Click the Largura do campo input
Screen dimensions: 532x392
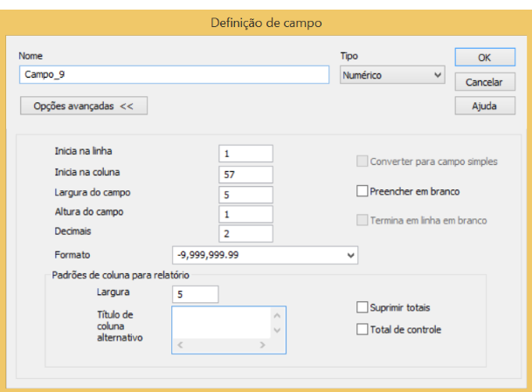point(245,194)
